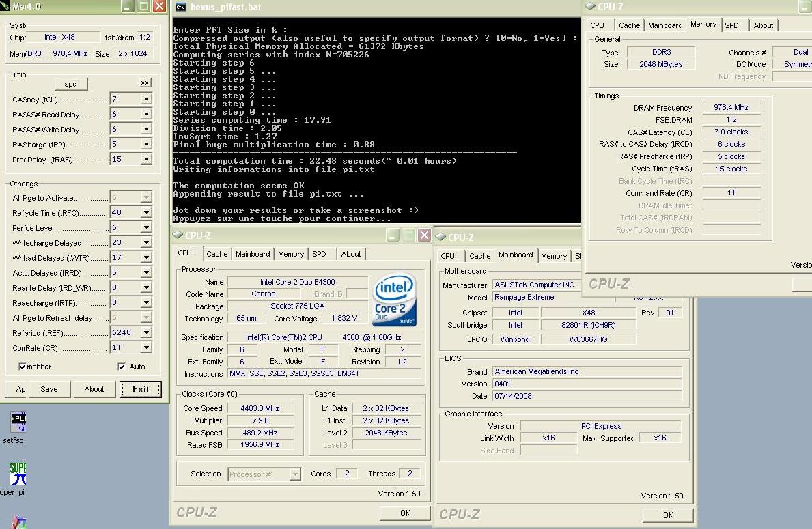The height and width of the screenshot is (529, 812).
Task: Click the total computation time line in console
Action: 315,161
